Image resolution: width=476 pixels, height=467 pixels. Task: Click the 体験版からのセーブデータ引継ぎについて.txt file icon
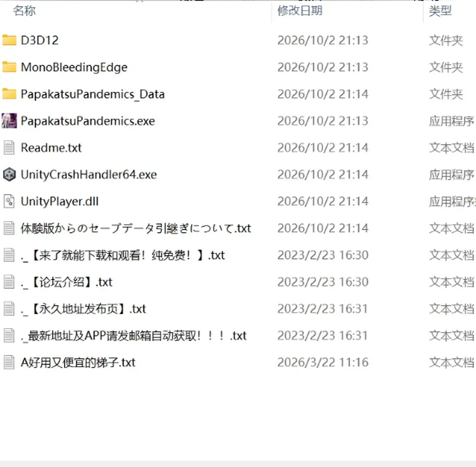9,228
